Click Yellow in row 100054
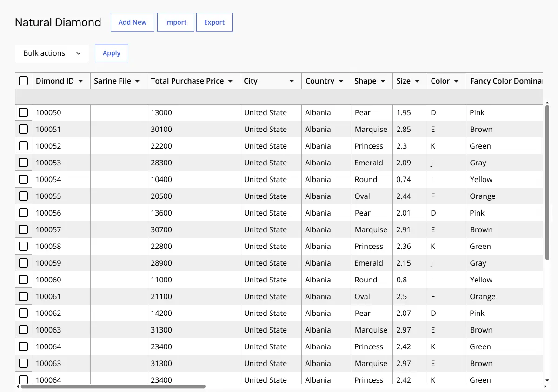The height and width of the screenshot is (392, 558). (x=481, y=179)
